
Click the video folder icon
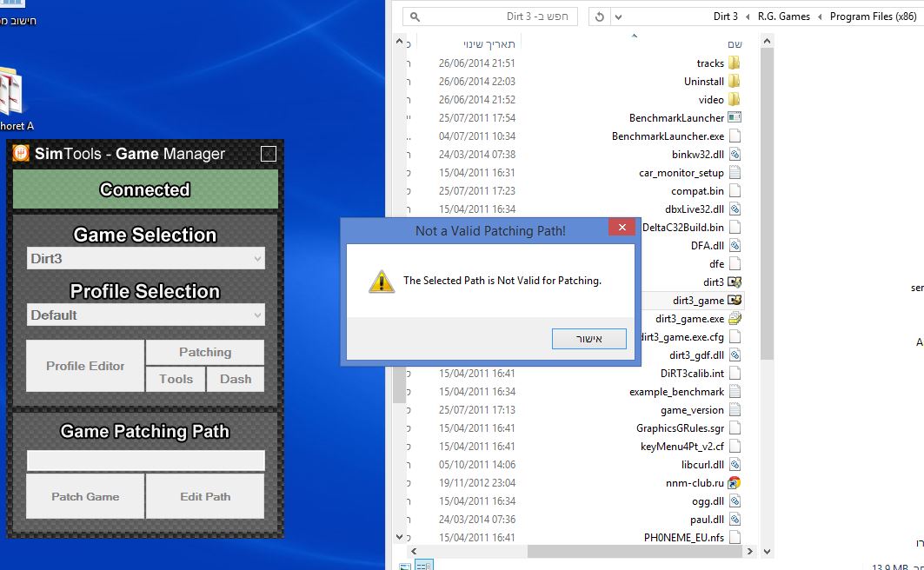coord(735,99)
